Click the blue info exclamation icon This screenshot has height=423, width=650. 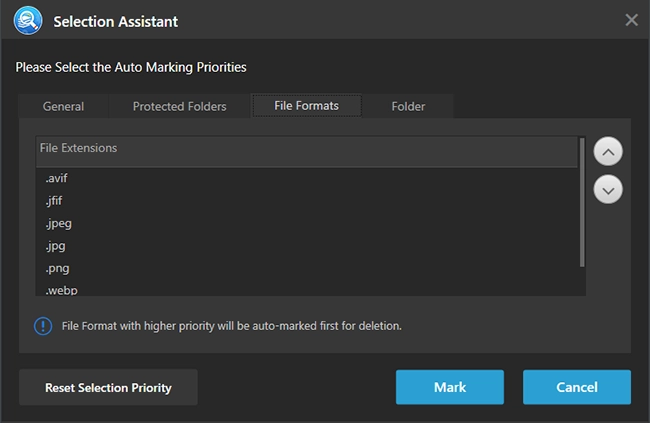[x=43, y=326]
